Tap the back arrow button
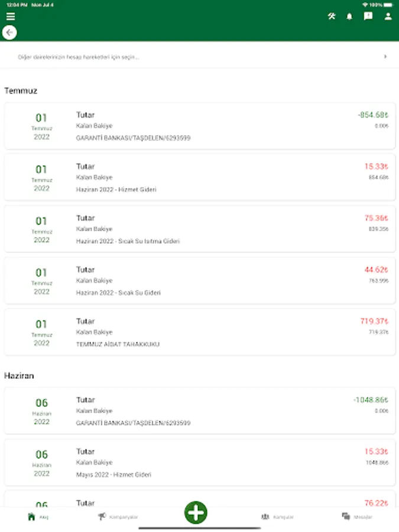The image size is (399, 532). pos(9,33)
